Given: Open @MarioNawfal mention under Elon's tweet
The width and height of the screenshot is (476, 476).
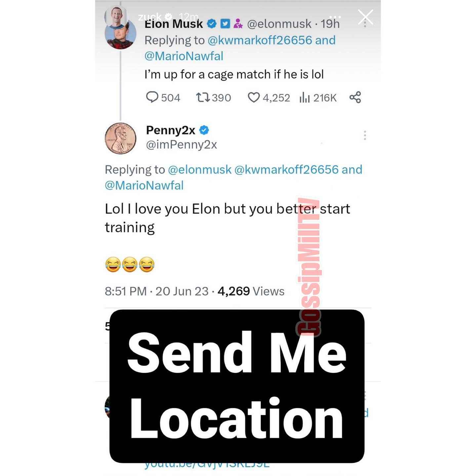Looking at the screenshot, I should coord(184,56).
